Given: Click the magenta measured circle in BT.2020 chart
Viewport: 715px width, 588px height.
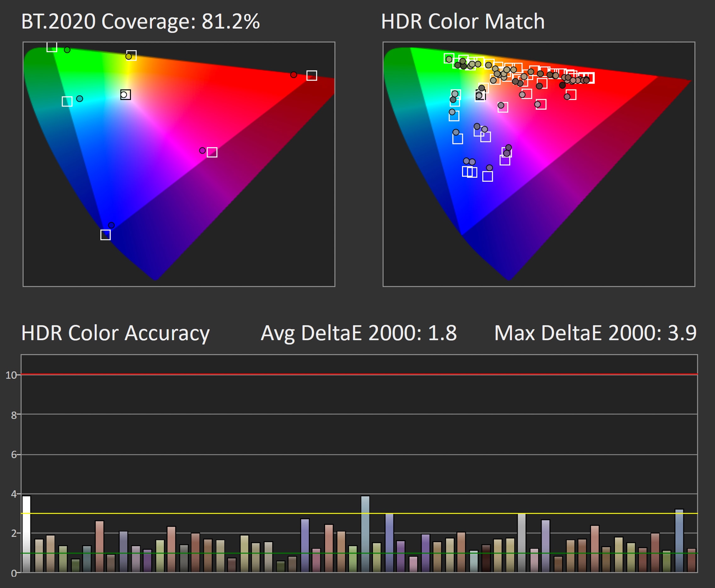Looking at the screenshot, I should pyautogui.click(x=202, y=150).
